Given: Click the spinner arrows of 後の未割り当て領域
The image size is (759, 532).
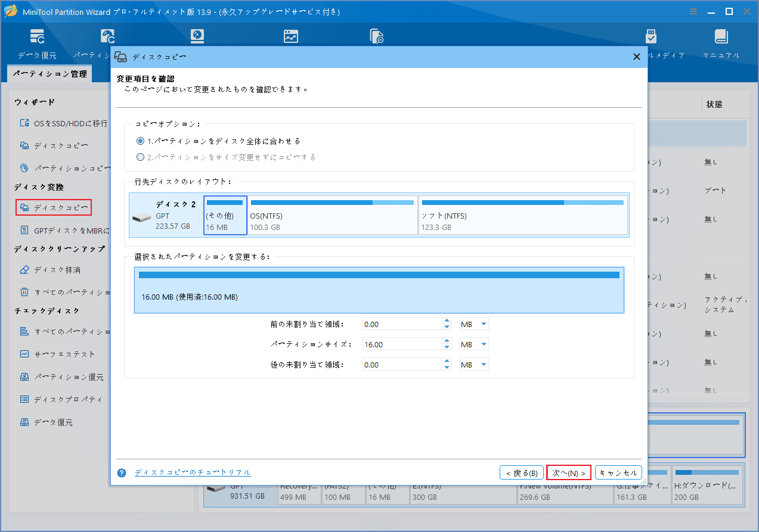Looking at the screenshot, I should point(447,365).
